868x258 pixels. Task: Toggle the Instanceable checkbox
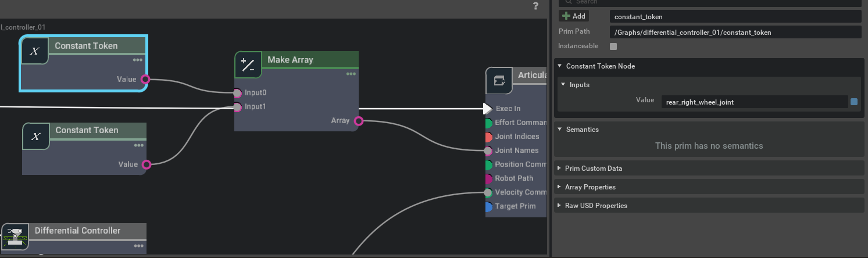(613, 46)
